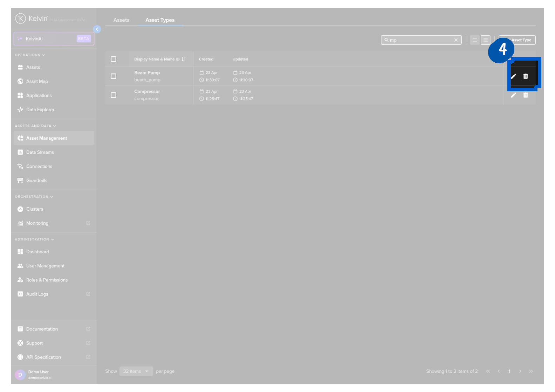Click the edit pencil icon for Beam Pump
555x392 pixels.
pos(513,76)
